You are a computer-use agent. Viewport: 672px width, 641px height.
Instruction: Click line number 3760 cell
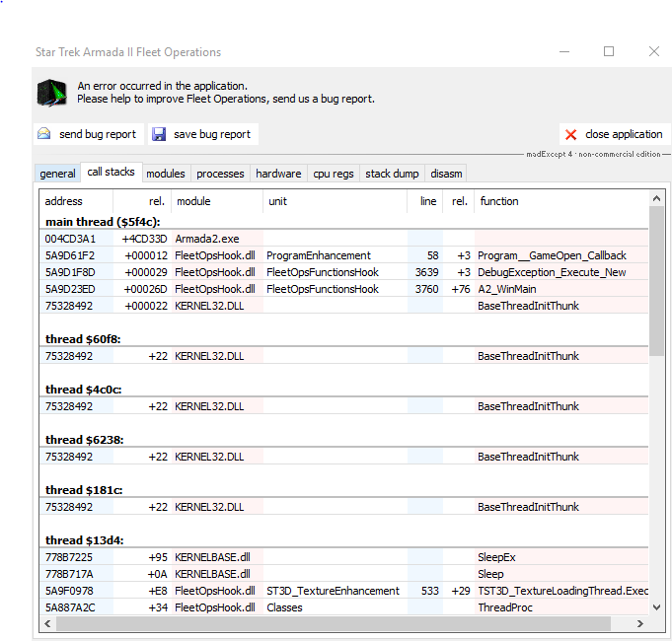(x=426, y=289)
